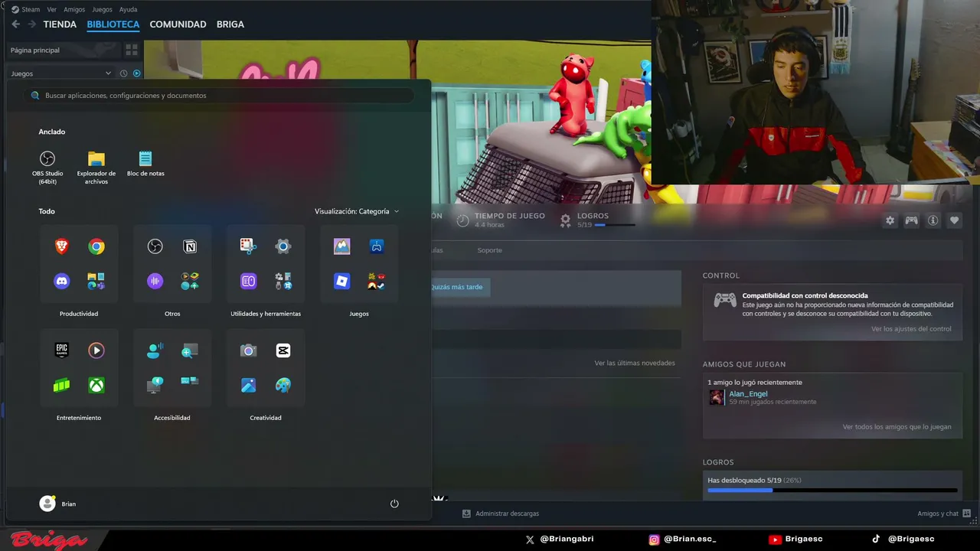Image resolution: width=980 pixels, height=551 pixels.
Task: Open Ver los ajustes del control link
Action: click(911, 329)
